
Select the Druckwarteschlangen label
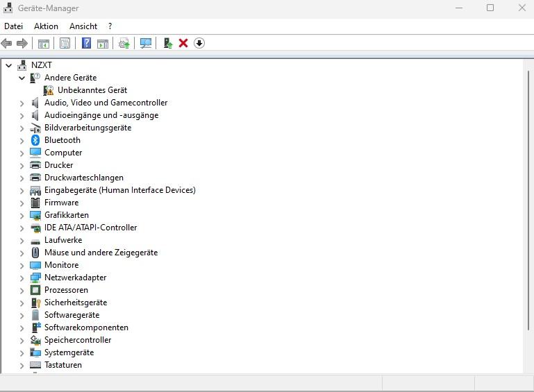coord(84,178)
